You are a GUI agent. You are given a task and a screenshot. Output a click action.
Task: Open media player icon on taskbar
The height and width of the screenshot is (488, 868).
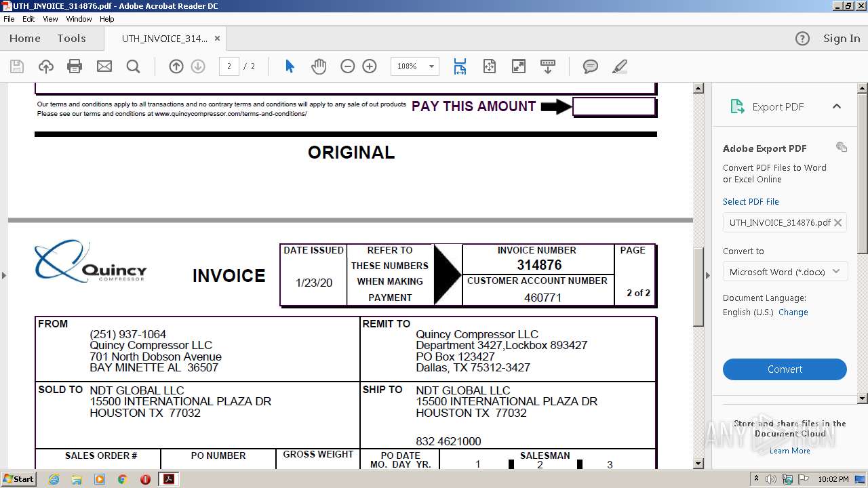[100, 479]
